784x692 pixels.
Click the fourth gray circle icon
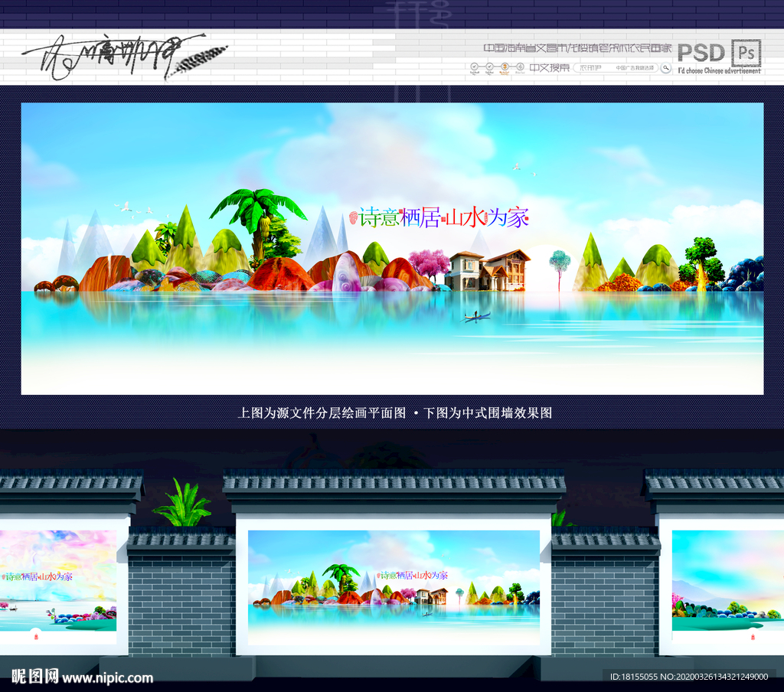coord(521,67)
